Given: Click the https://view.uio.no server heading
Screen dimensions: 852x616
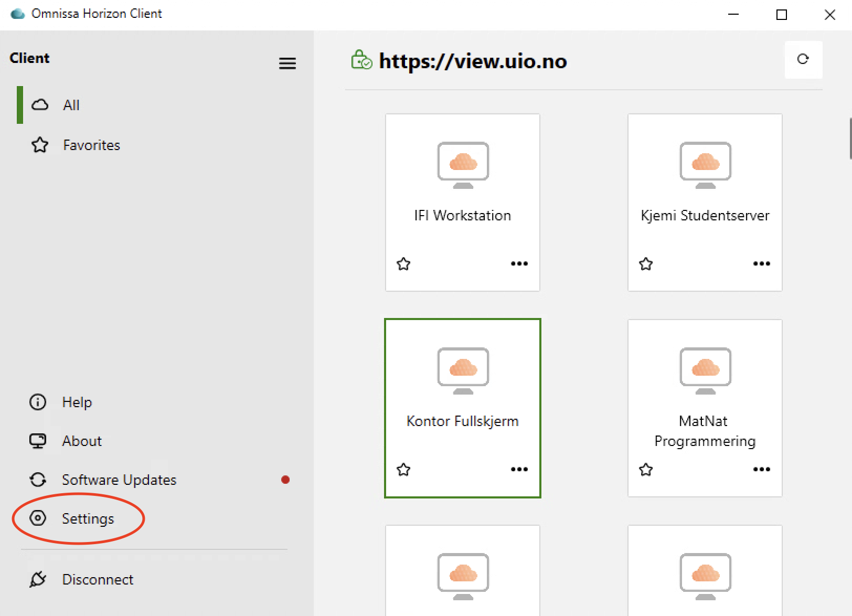Looking at the screenshot, I should pos(473,61).
